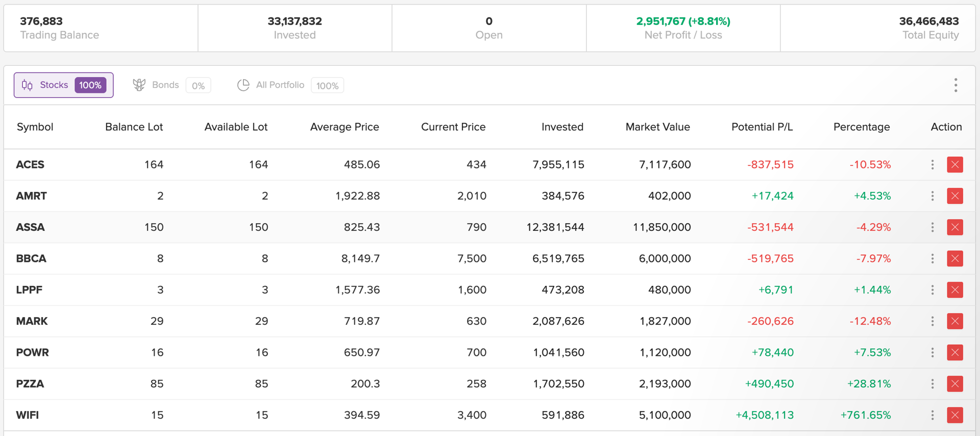Click the Open orders value 0
980x436 pixels.
click(x=489, y=21)
